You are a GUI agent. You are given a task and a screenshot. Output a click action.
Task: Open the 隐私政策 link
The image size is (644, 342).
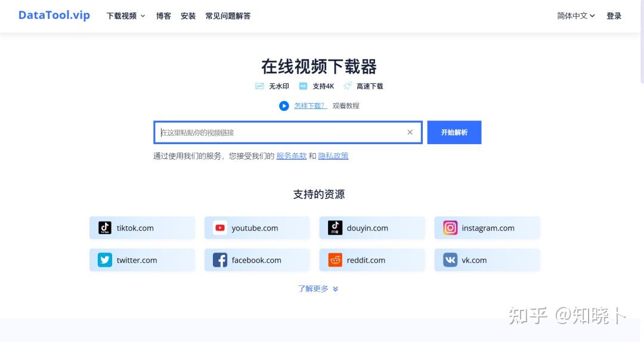[333, 156]
